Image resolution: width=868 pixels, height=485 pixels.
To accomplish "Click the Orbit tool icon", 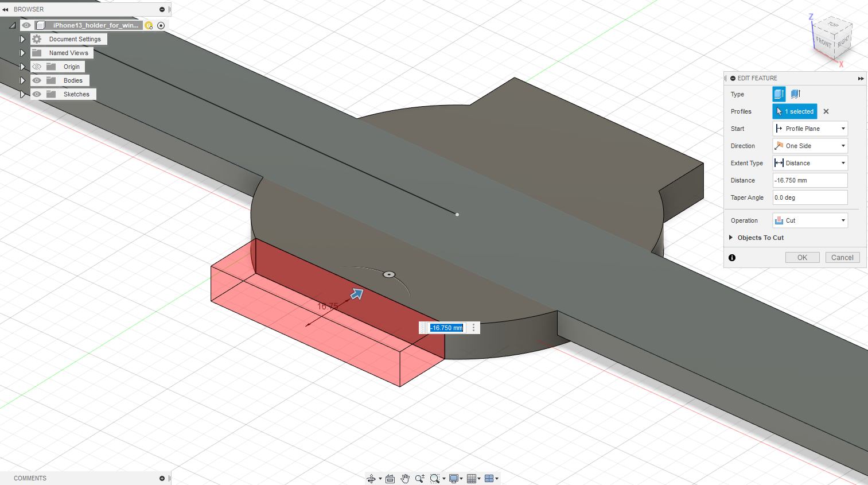I will coord(371,479).
